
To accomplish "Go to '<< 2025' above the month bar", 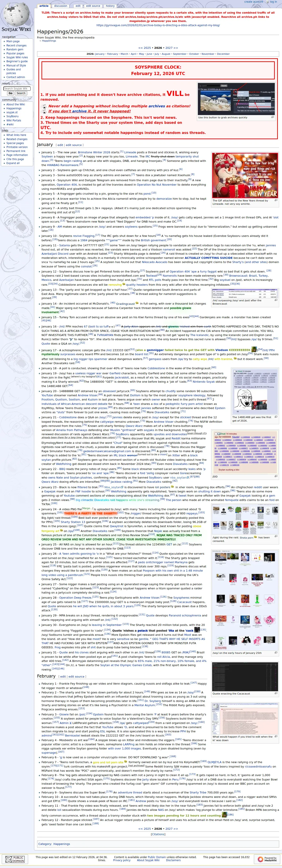I will (x=145, y=48).
